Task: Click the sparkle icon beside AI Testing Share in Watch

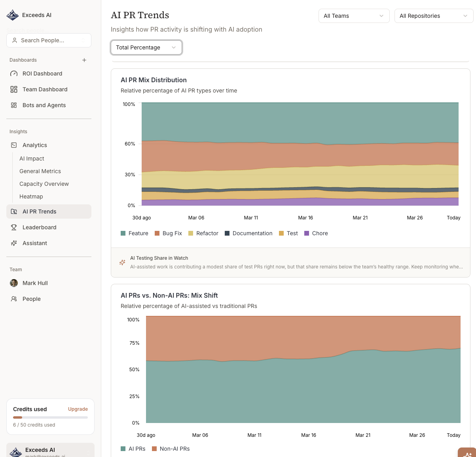Action: pos(122,262)
